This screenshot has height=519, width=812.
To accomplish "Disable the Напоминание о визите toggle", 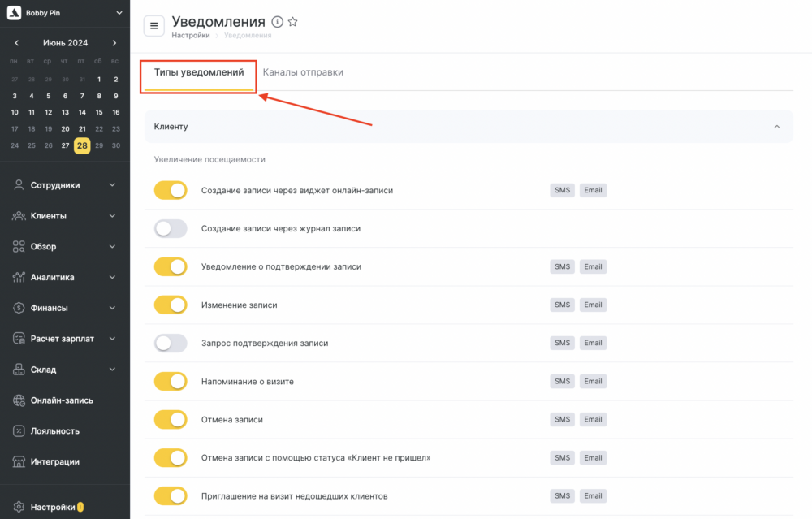I will pyautogui.click(x=171, y=382).
